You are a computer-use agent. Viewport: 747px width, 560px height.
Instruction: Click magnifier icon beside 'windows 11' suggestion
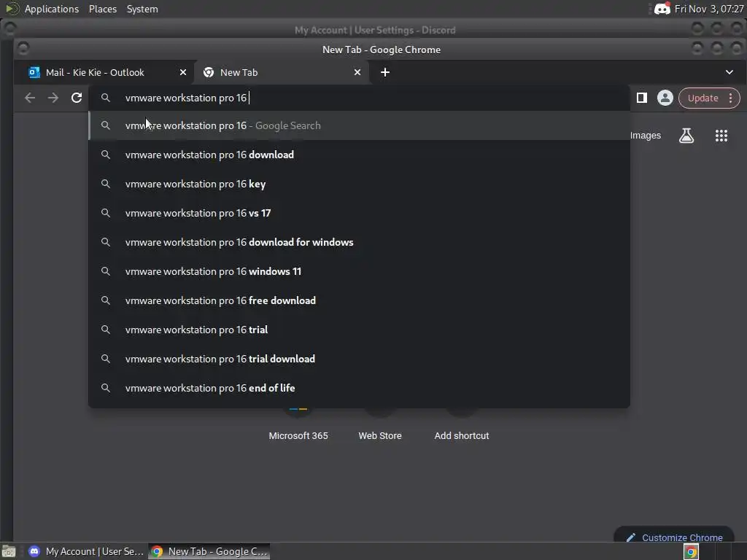point(106,271)
